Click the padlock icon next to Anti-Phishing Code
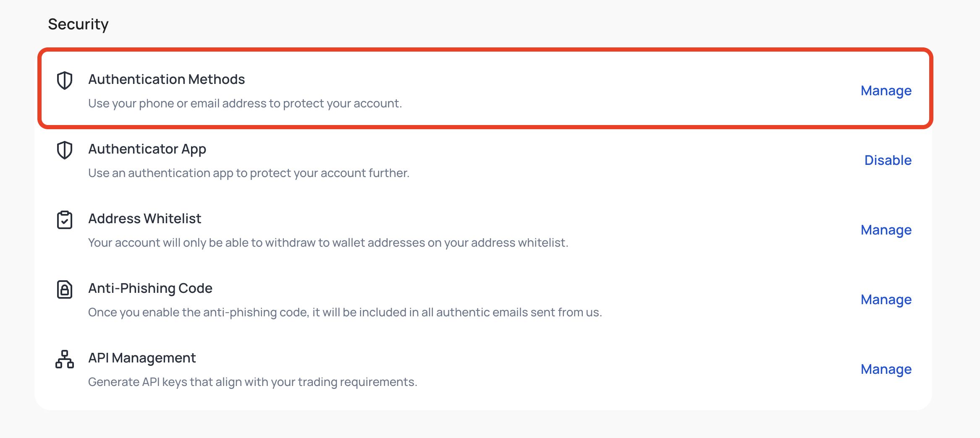 coord(65,290)
